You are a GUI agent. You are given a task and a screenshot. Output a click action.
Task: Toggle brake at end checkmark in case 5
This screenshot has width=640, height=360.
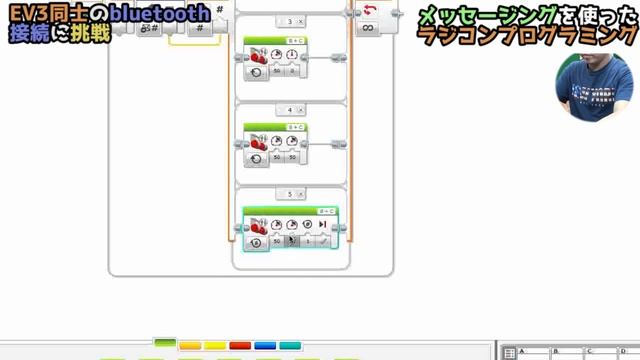pos(324,242)
